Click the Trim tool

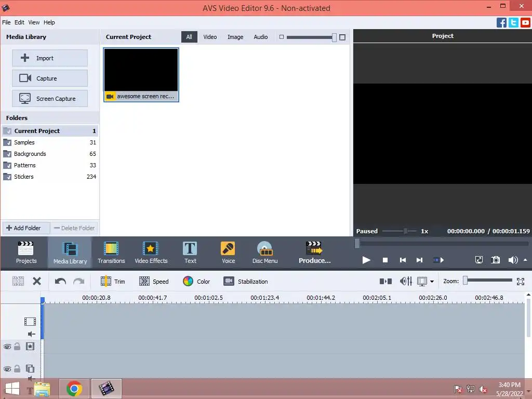[x=113, y=281]
